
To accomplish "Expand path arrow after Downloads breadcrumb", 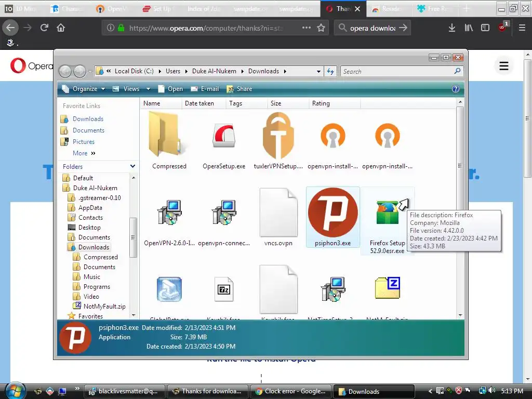I will click(x=285, y=71).
